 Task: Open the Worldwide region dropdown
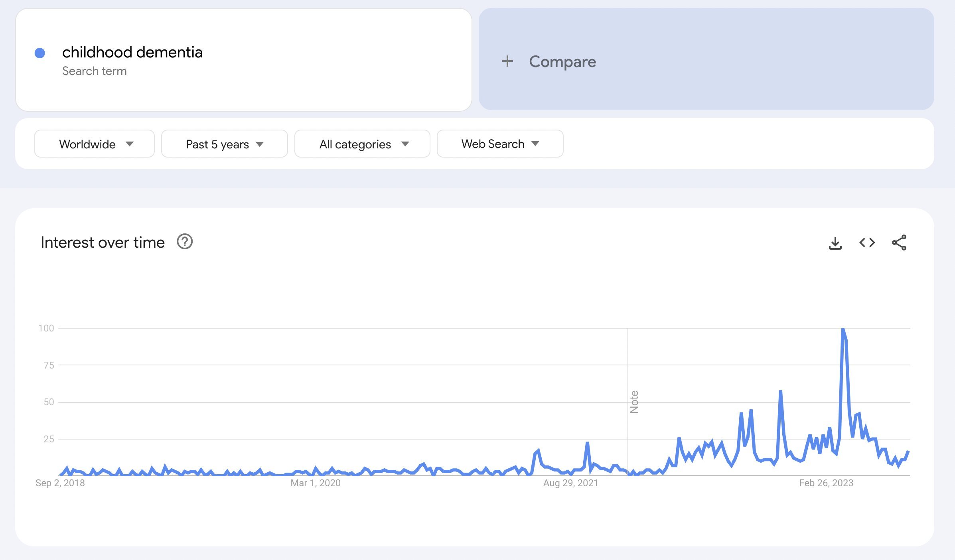coord(95,144)
